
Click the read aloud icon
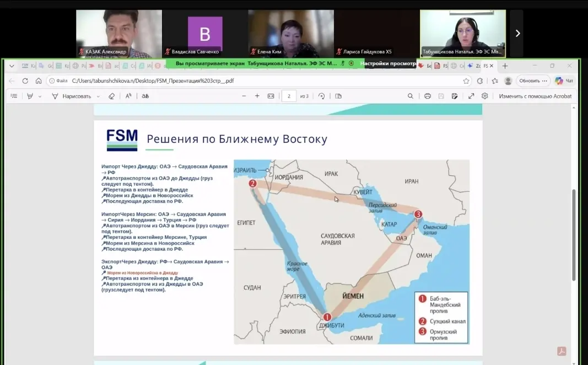click(x=128, y=96)
